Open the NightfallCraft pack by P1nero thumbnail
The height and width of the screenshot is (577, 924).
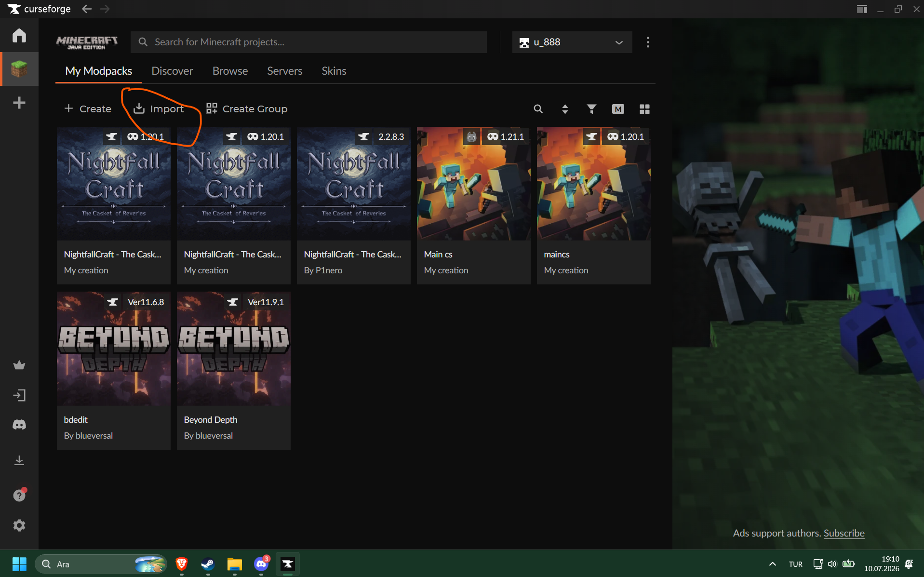click(x=354, y=184)
